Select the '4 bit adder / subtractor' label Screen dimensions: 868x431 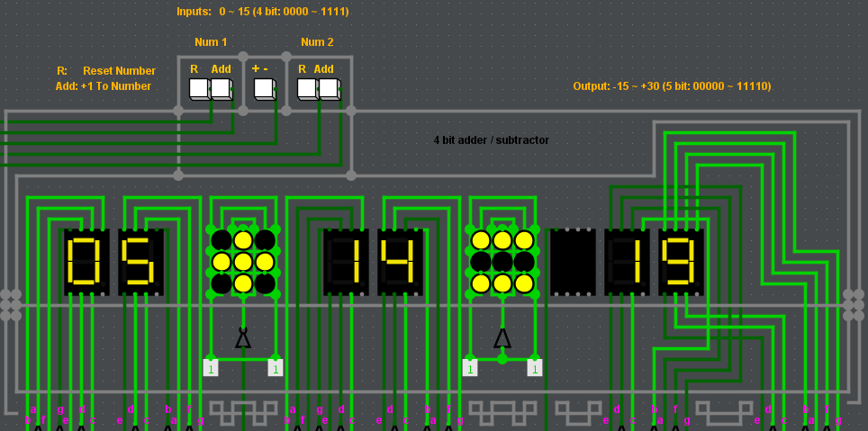[x=491, y=140]
